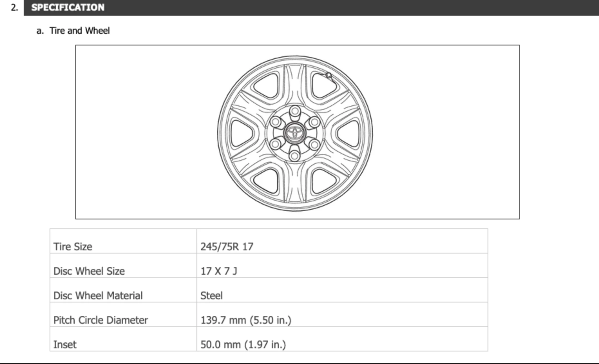The height and width of the screenshot is (364, 599).
Task: Click the leftmost triangular opening in the wheel
Action: point(242,133)
